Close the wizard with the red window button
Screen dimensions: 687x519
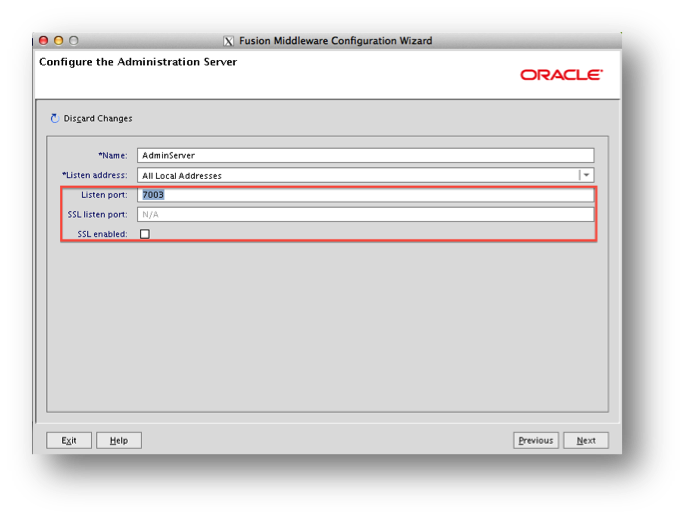pyautogui.click(x=43, y=41)
